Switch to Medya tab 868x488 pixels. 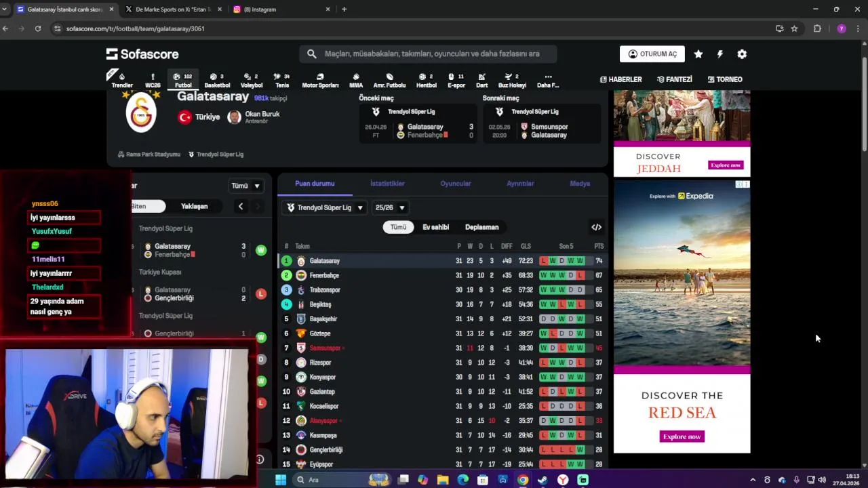580,184
